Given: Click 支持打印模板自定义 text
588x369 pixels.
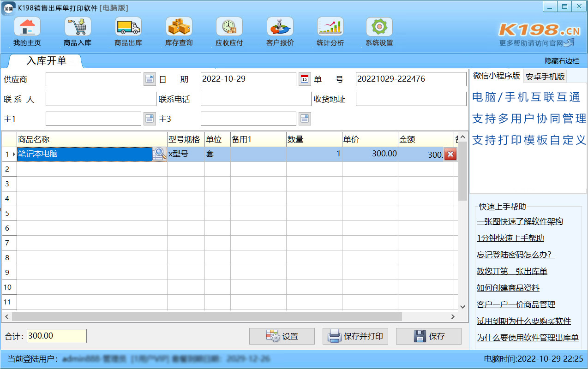Looking at the screenshot, I should [x=529, y=140].
